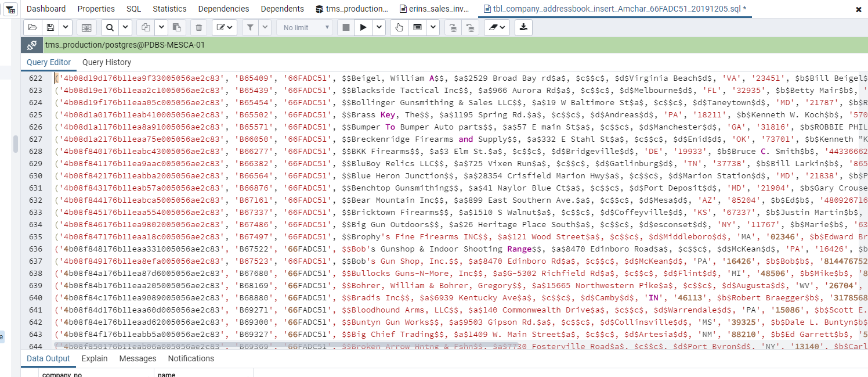The width and height of the screenshot is (868, 377).
Task: Click the Open File folder icon
Action: (32, 27)
